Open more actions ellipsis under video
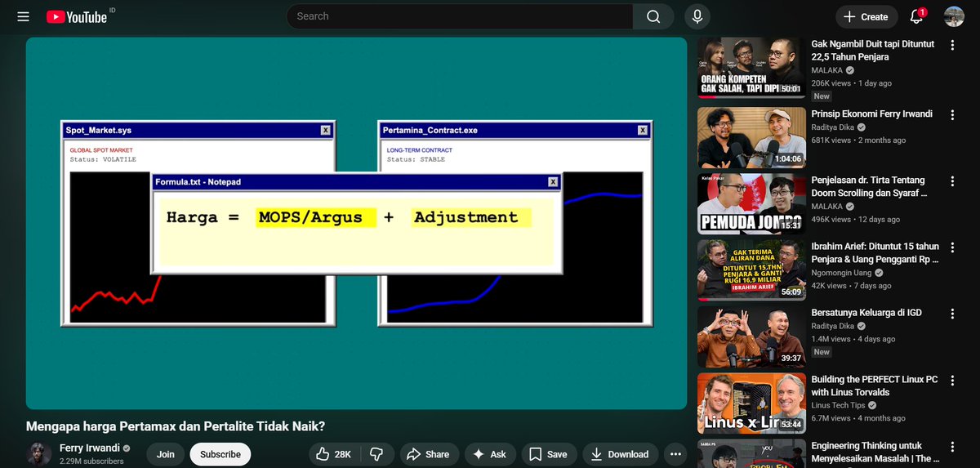Viewport: 980px width, 468px height. click(x=675, y=454)
